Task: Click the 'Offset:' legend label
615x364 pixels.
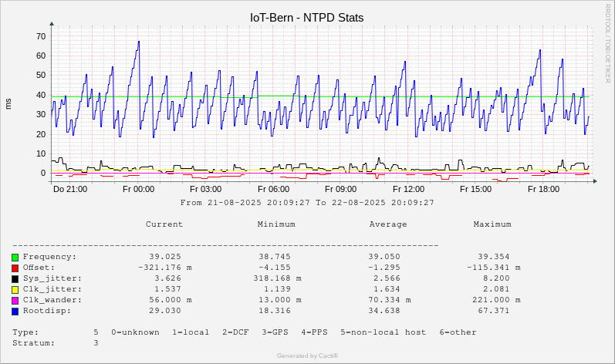Action: (x=39, y=268)
